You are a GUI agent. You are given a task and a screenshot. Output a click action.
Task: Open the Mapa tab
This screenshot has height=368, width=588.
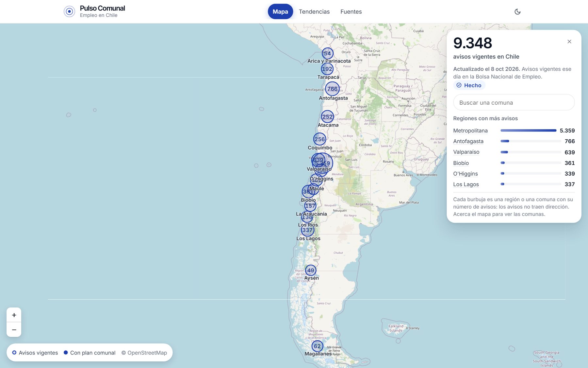[280, 11]
